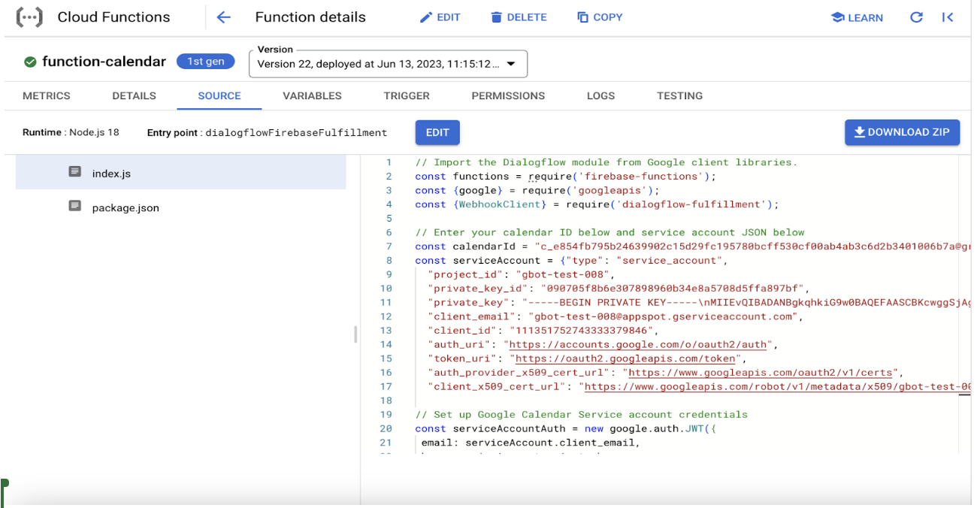This screenshot has width=980, height=508.
Task: Click the refresh icon
Action: pyautogui.click(x=916, y=17)
